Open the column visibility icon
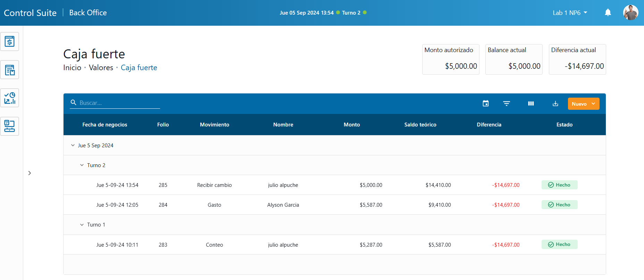Image resolution: width=644 pixels, height=280 pixels. (531, 104)
